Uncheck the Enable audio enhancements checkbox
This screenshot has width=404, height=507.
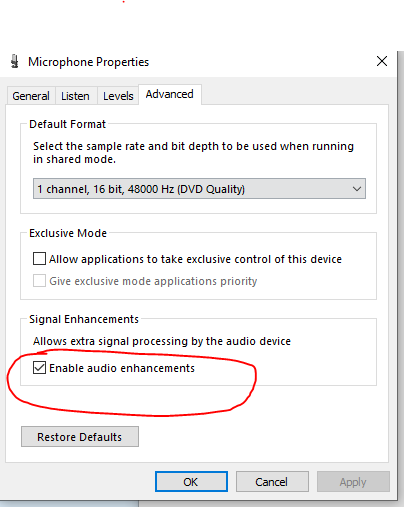click(x=39, y=368)
